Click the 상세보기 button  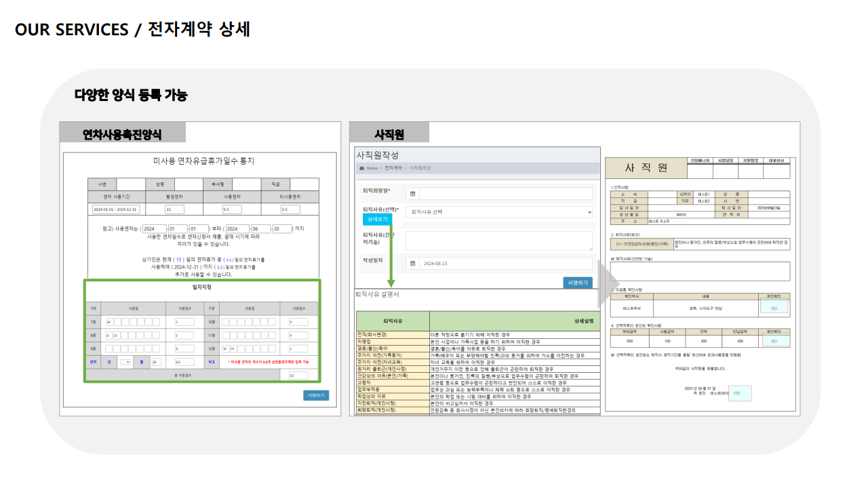(378, 220)
